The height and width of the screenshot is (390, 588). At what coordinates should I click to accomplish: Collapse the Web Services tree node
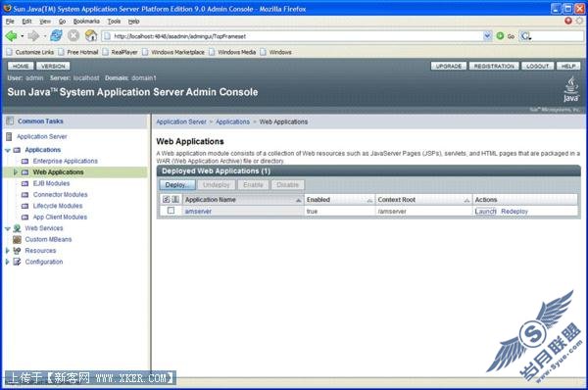click(8, 228)
